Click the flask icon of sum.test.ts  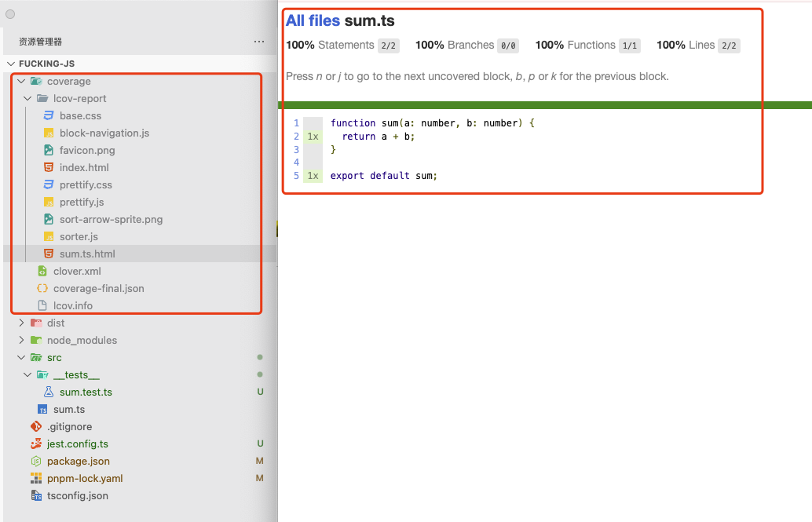49,392
